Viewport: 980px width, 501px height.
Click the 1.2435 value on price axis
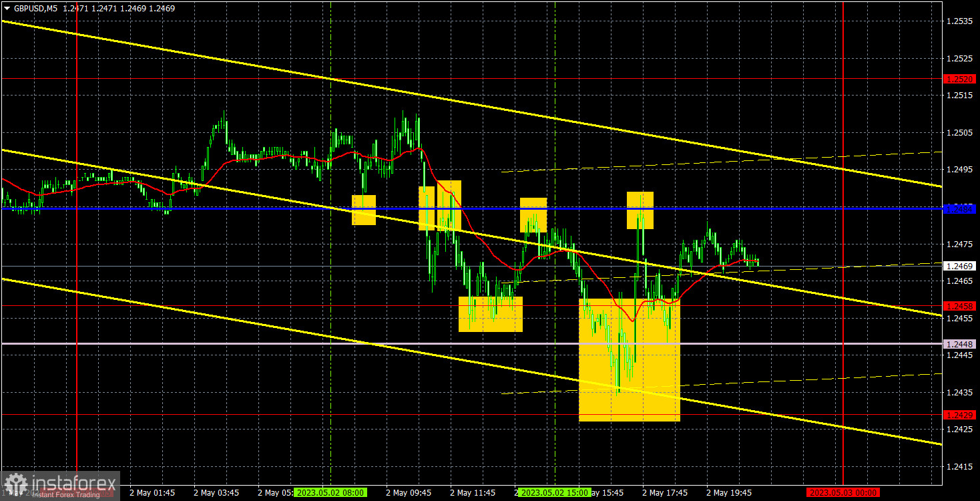[960, 392]
